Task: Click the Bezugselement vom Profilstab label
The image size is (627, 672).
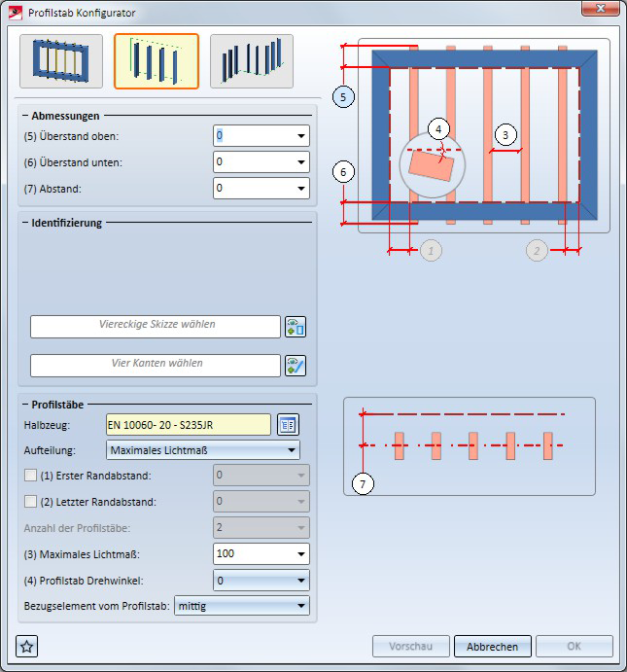Action: [97, 606]
